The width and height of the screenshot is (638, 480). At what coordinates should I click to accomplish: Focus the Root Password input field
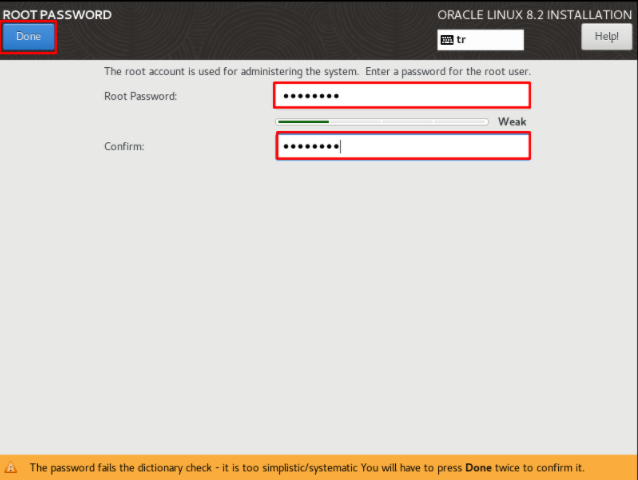point(402,96)
